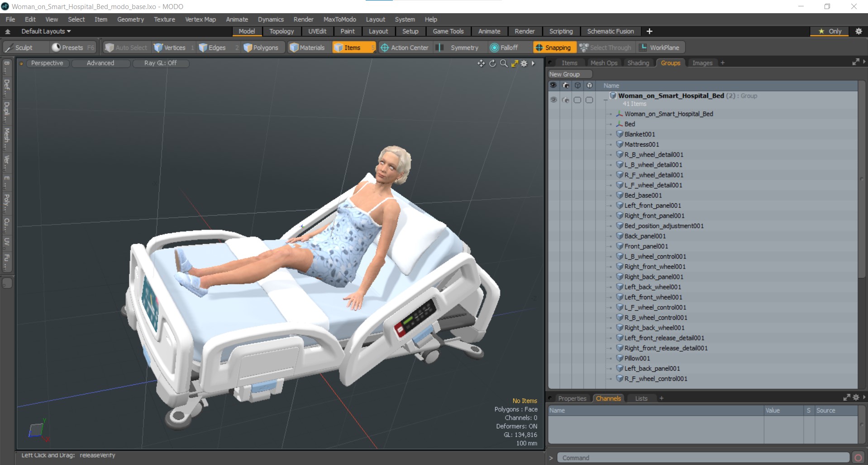This screenshot has width=868, height=465.
Task: Open the Action Center options
Action: [405, 48]
